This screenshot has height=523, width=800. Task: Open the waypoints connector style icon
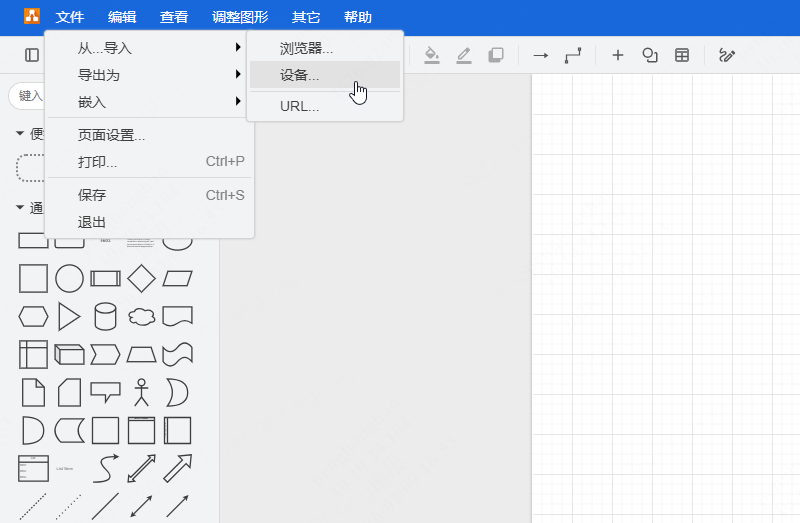point(573,55)
